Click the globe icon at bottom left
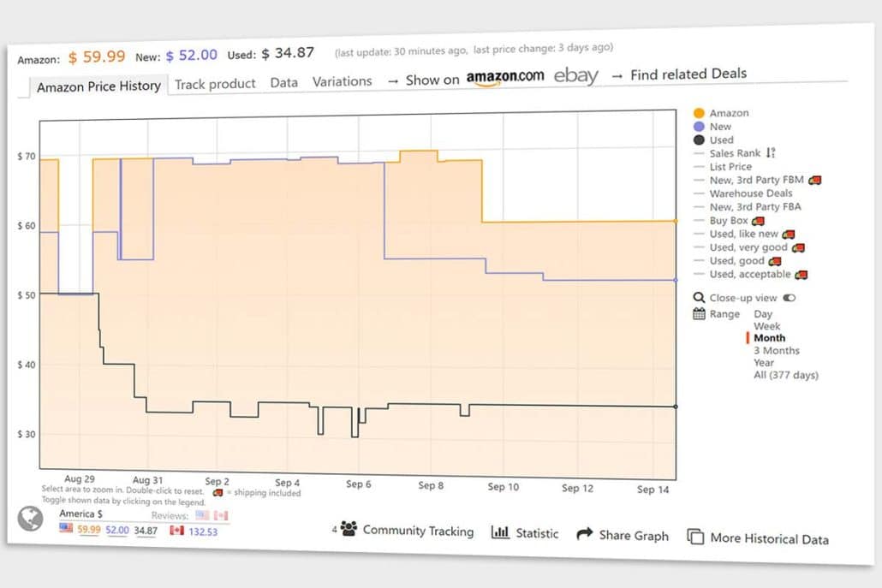 click(31, 519)
